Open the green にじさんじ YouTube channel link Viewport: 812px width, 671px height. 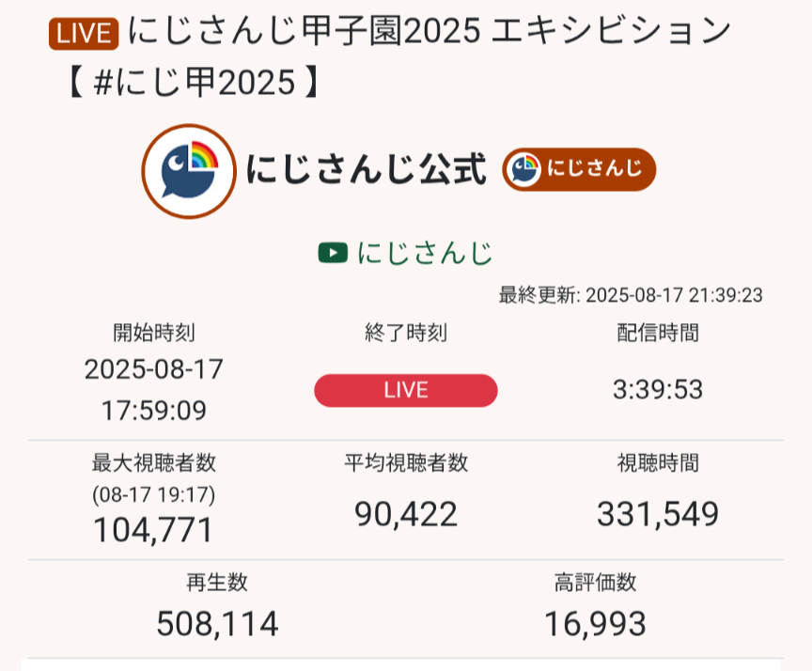pos(424,253)
